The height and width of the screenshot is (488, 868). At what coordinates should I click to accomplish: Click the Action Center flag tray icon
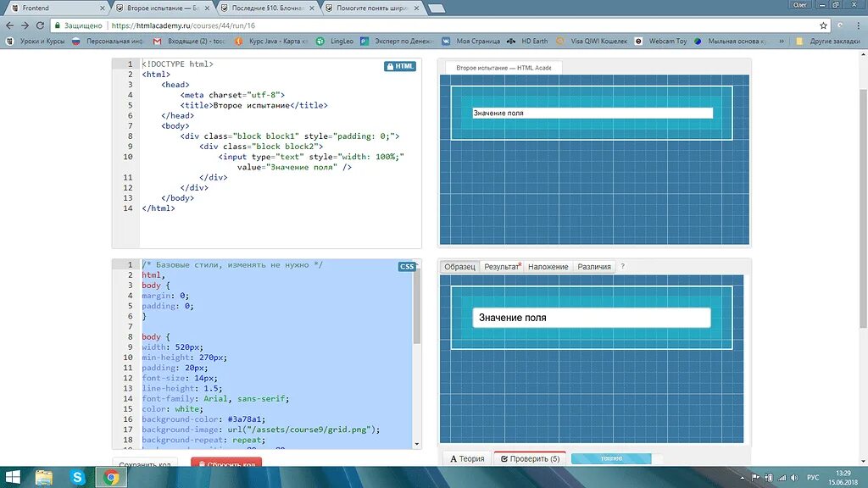click(755, 478)
